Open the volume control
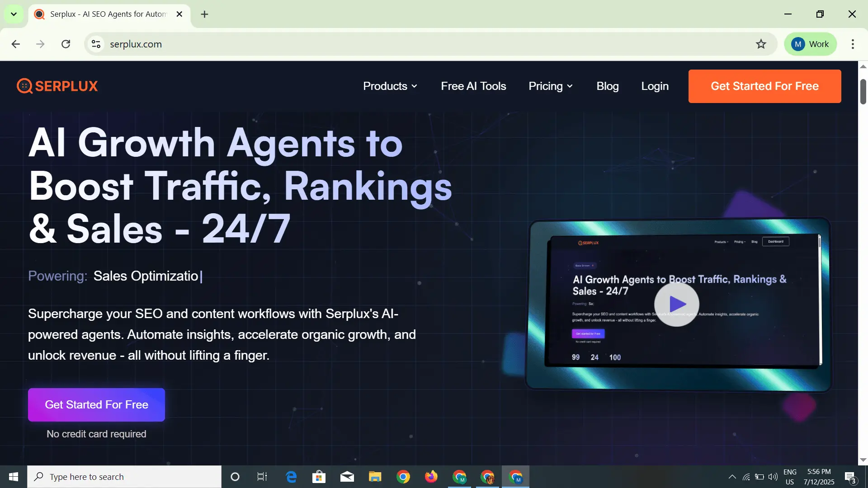Screen dimensions: 868x488 pyautogui.click(x=773, y=477)
